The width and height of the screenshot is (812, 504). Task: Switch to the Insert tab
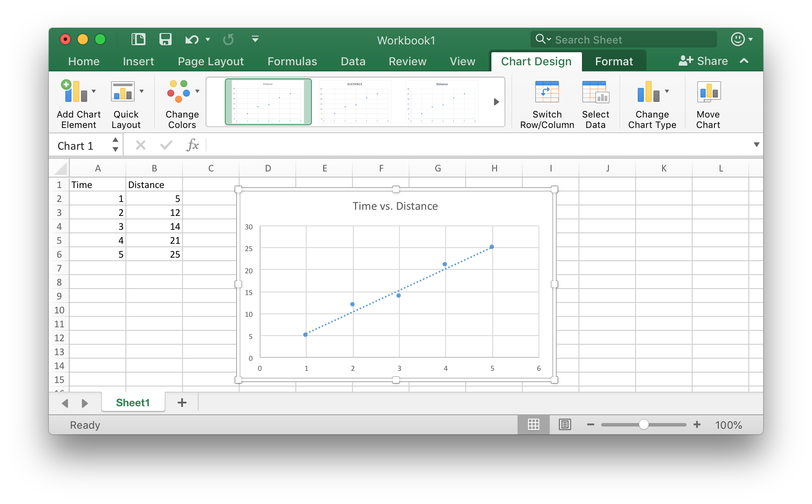[x=139, y=61]
